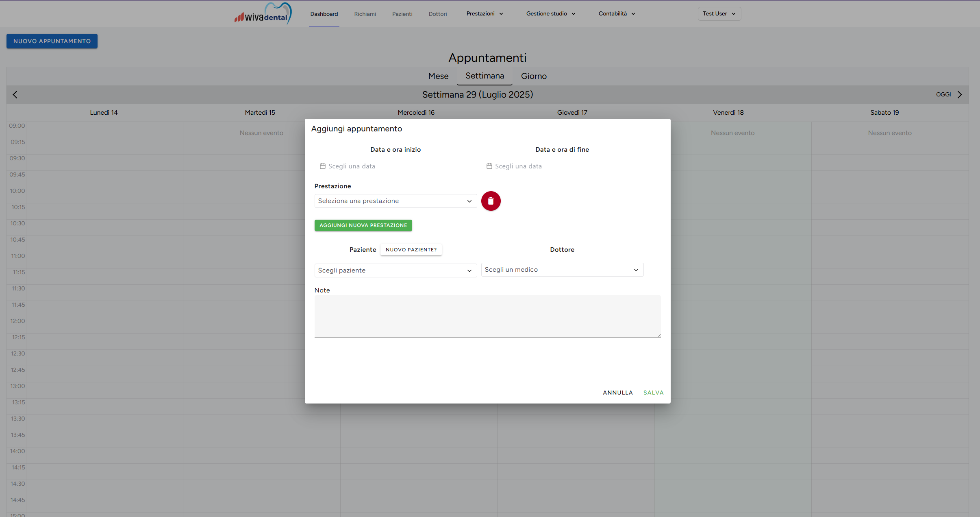The image size is (980, 517).
Task: Switch to the Mese view tab
Action: (x=438, y=76)
